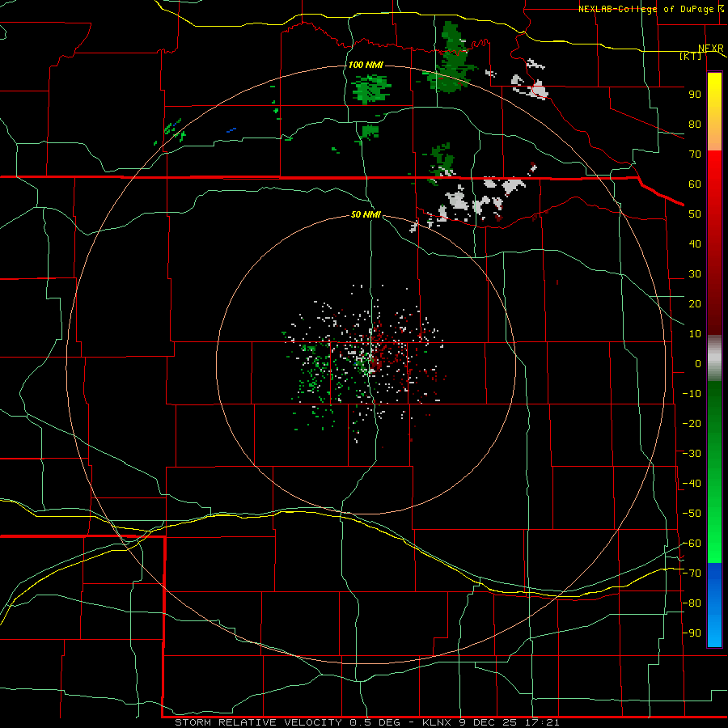Select the gray zero-velocity segment of the color bar
The image size is (728, 728).
(714, 358)
